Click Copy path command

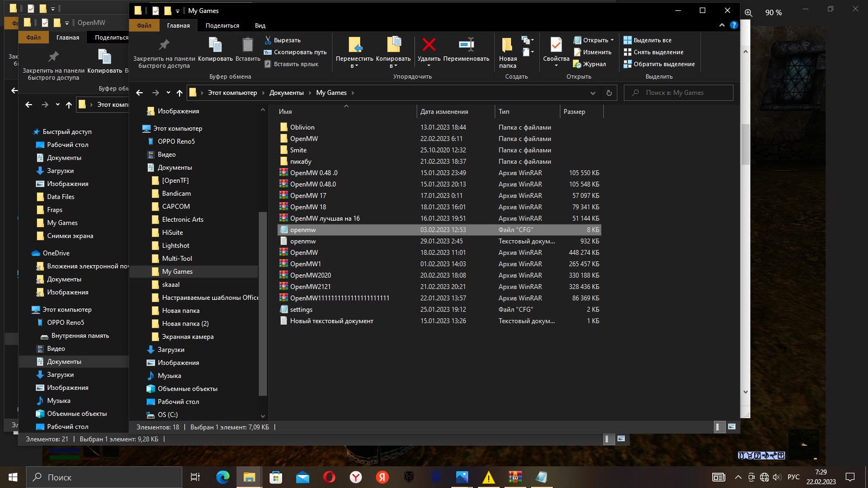[x=295, y=52]
